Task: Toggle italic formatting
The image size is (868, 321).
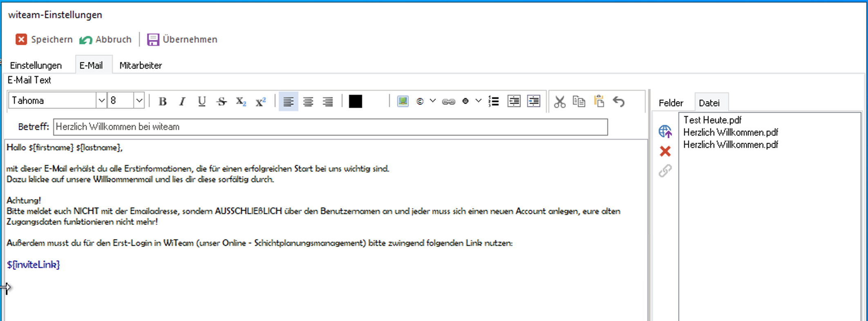Action: [182, 102]
